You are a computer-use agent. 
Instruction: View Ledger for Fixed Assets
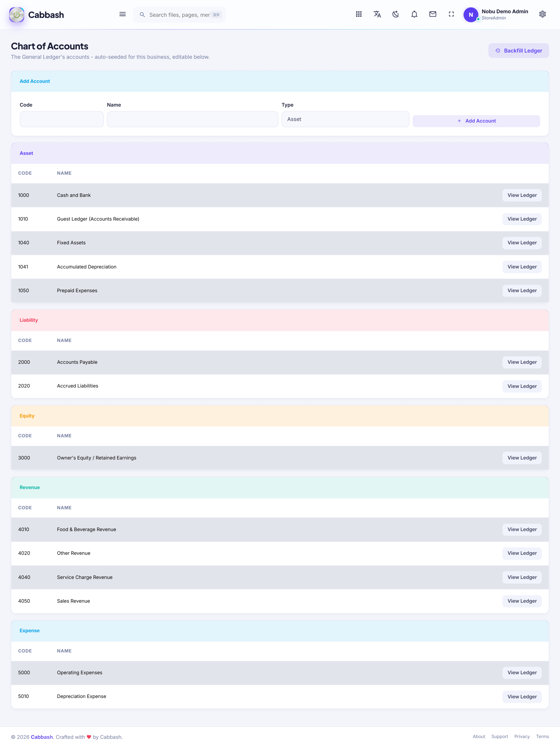522,243
